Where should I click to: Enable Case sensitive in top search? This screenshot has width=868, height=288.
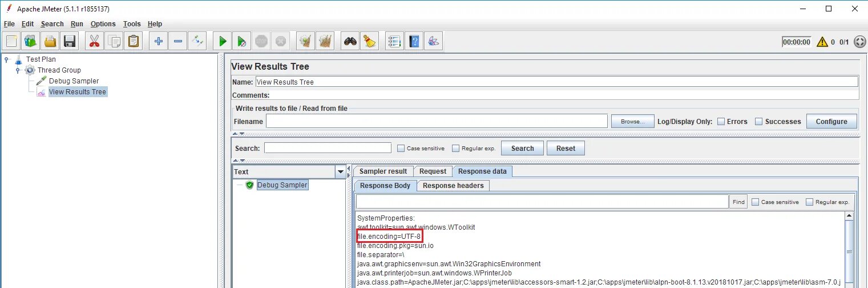401,148
